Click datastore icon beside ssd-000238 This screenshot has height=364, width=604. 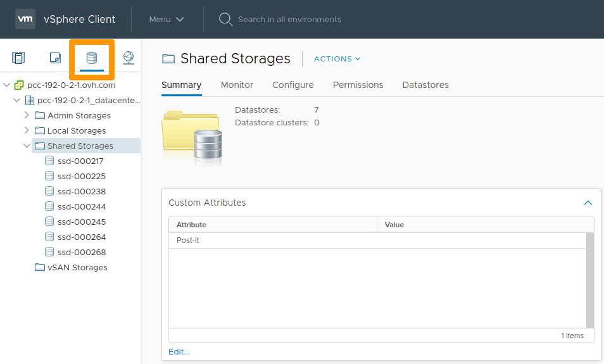tap(49, 191)
